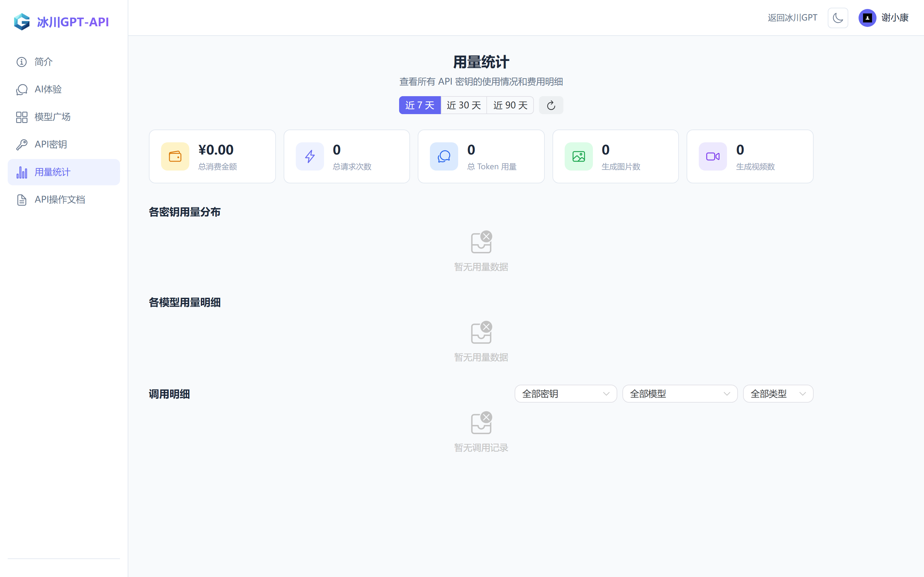Select the 近7天 tab

tap(420, 105)
